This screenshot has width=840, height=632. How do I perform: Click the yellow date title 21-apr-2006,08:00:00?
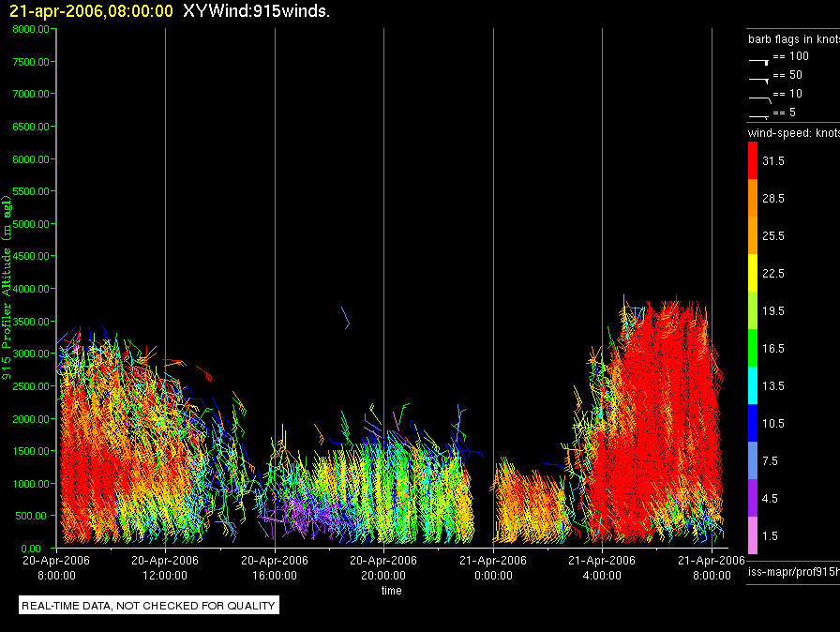tap(91, 10)
